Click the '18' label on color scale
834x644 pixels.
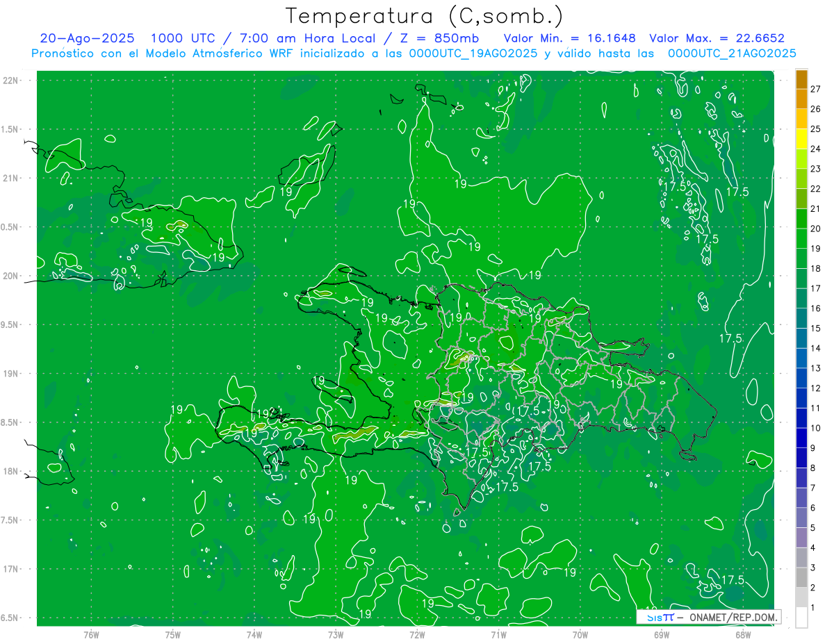coord(815,269)
